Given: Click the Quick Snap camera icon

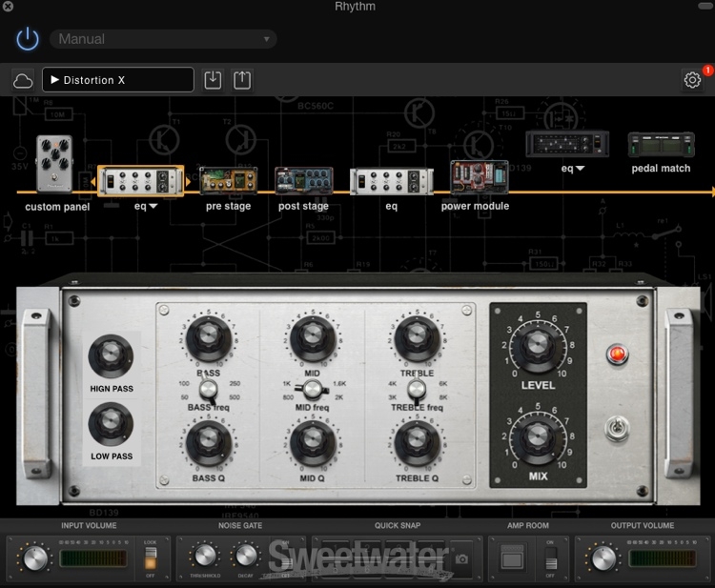Looking at the screenshot, I should point(461,558).
